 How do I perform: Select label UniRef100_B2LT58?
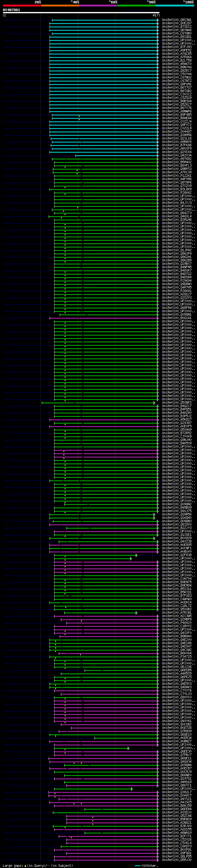(177, 61)
